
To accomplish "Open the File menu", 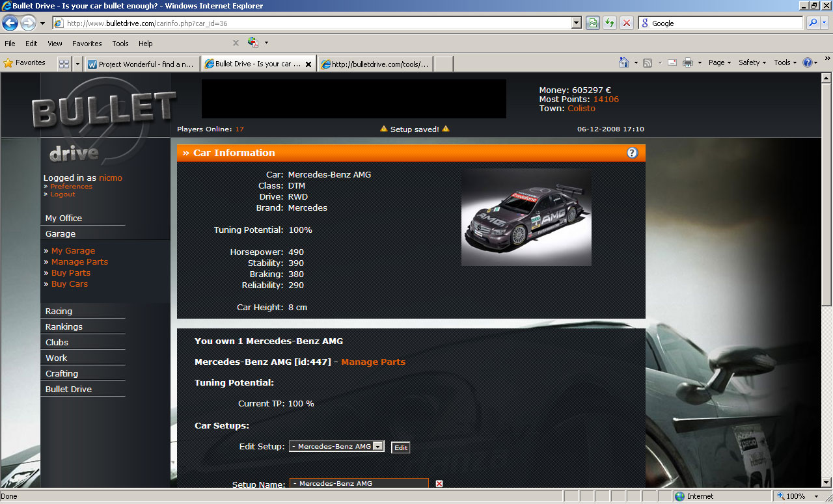I will pos(10,44).
